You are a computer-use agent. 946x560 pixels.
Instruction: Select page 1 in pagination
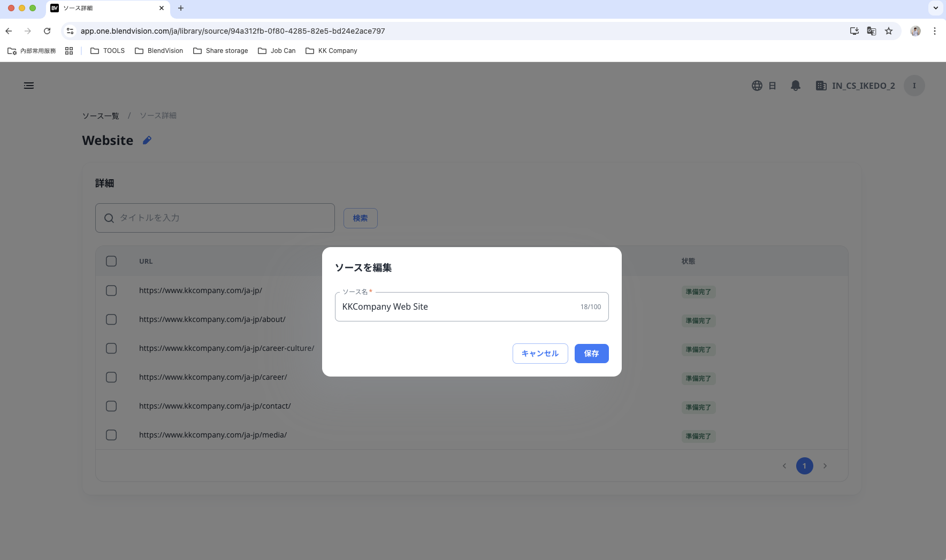pyautogui.click(x=805, y=466)
